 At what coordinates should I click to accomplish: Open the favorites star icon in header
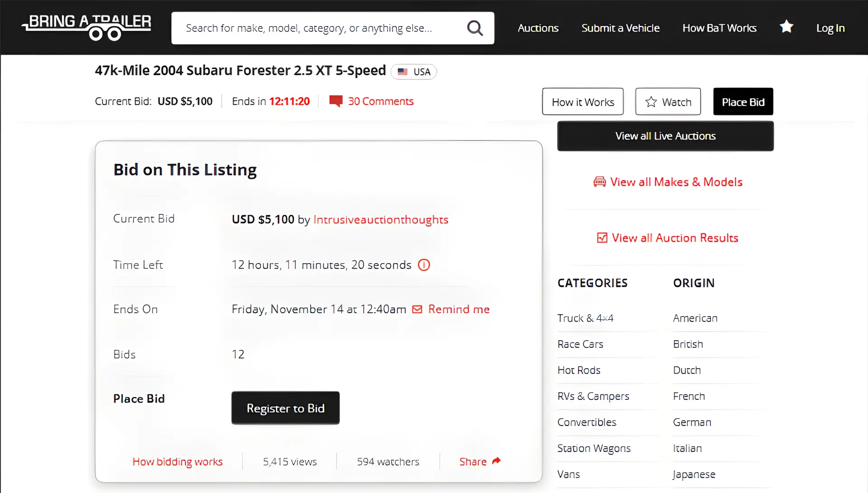(787, 27)
